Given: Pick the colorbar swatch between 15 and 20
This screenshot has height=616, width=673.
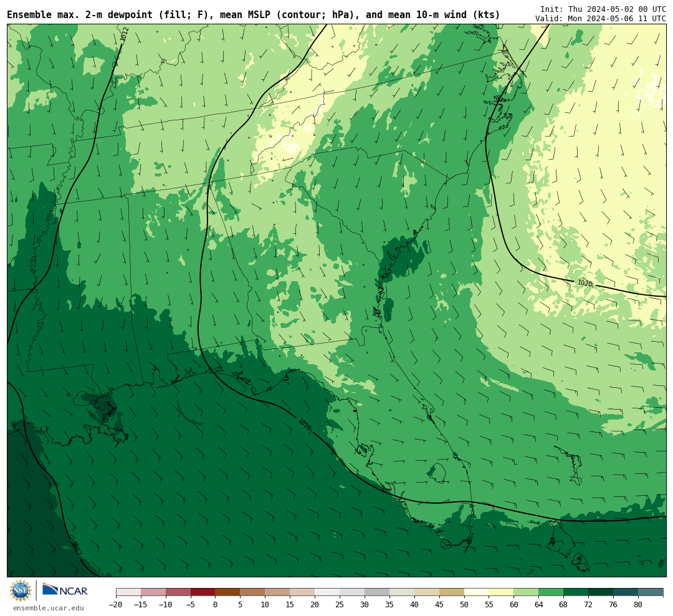Looking at the screenshot, I should pyautogui.click(x=303, y=592).
